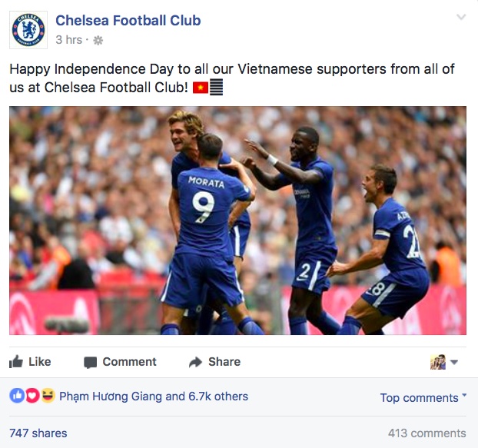The height and width of the screenshot is (448, 478).
Task: Open the profile picture selector dropdown
Action: point(443,362)
